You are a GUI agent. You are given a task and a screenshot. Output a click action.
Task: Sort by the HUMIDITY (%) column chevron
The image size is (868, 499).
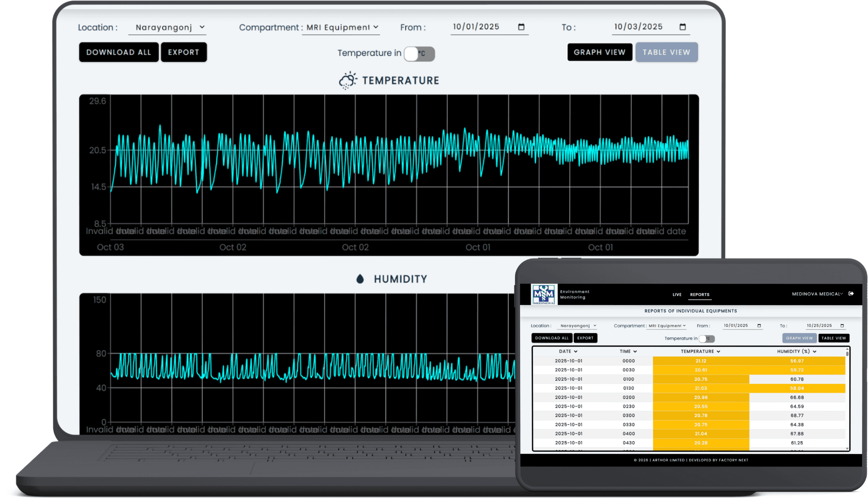(x=814, y=352)
